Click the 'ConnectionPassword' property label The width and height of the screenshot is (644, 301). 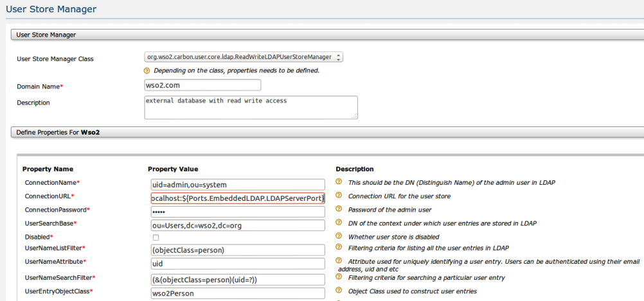(x=55, y=210)
